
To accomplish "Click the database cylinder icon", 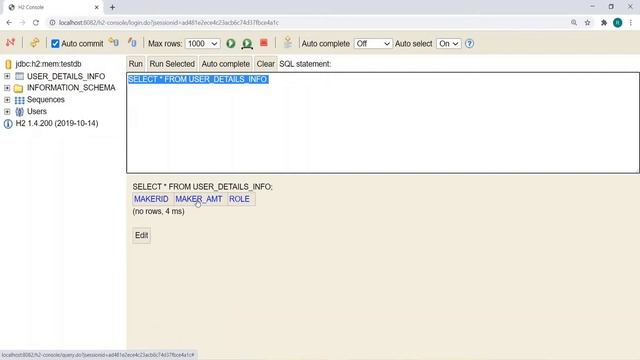I will [x=8, y=64].
